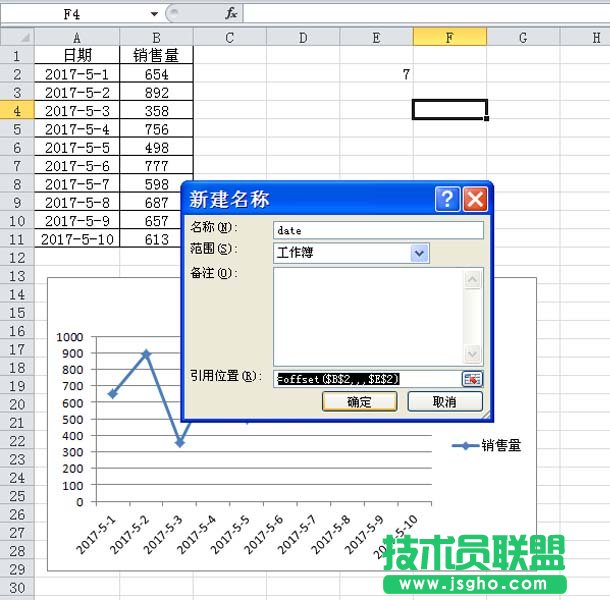610x600 pixels.
Task: Click cell E2 containing 7
Action: click(x=376, y=74)
